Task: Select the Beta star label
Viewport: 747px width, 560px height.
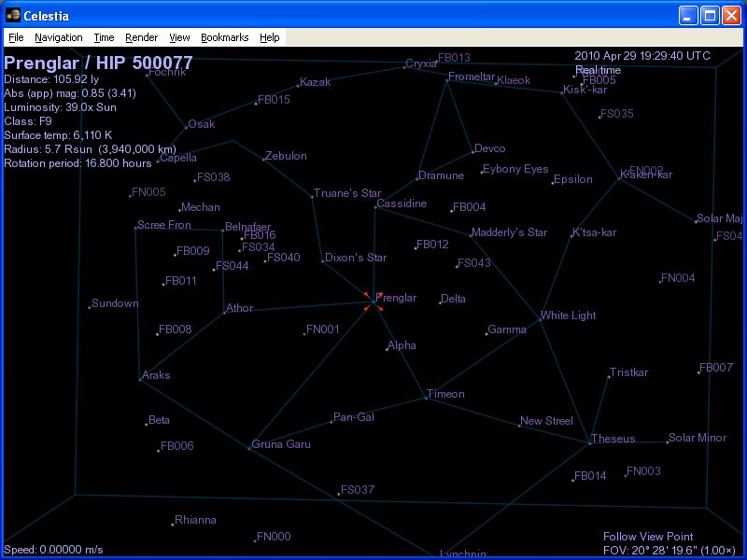Action: coord(159,420)
